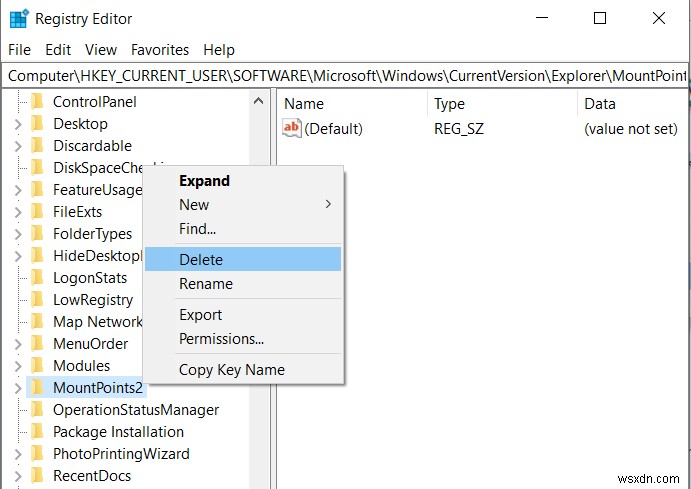Click the tree scrollbar up arrow
The height and width of the screenshot is (489, 691).
click(259, 101)
